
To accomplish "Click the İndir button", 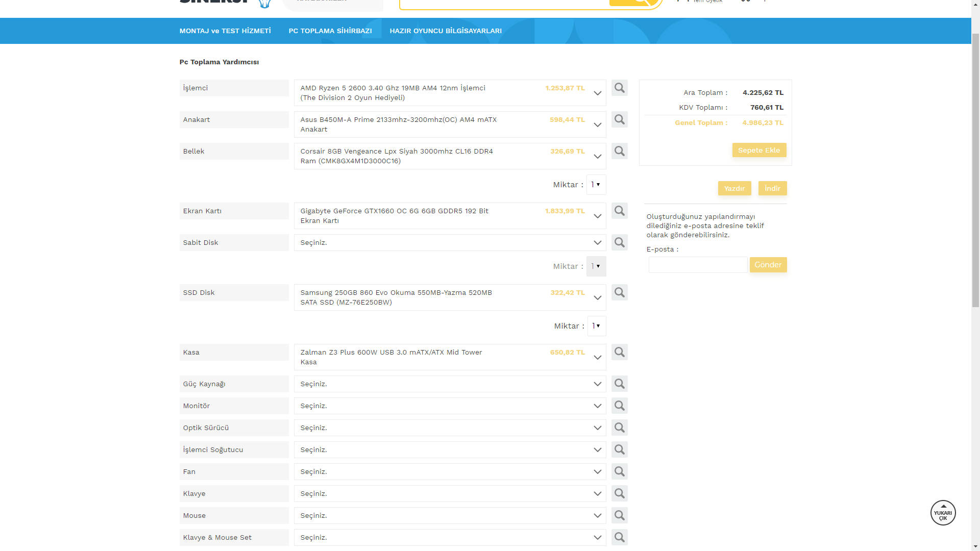I will 772,188.
